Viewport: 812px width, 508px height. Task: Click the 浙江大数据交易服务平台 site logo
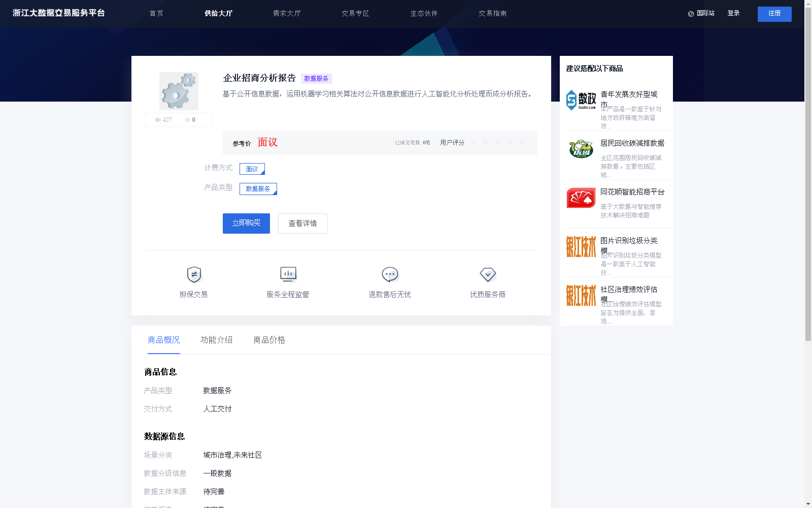(59, 13)
